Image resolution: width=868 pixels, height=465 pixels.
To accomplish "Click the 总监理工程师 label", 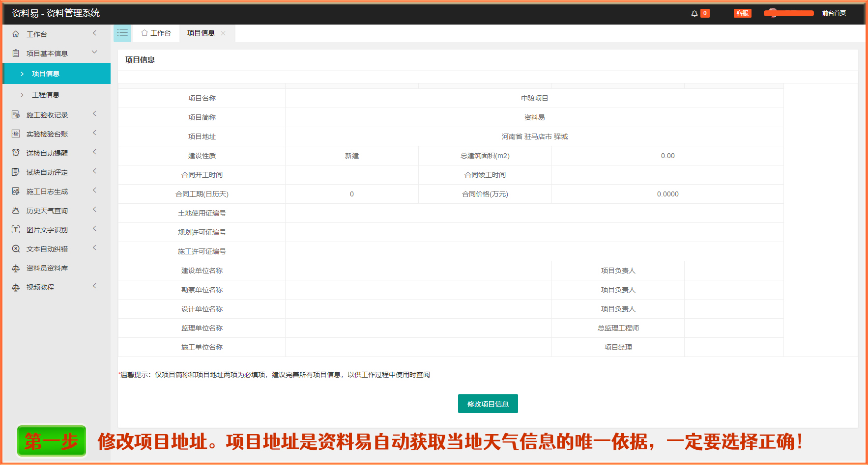I will pyautogui.click(x=618, y=328).
